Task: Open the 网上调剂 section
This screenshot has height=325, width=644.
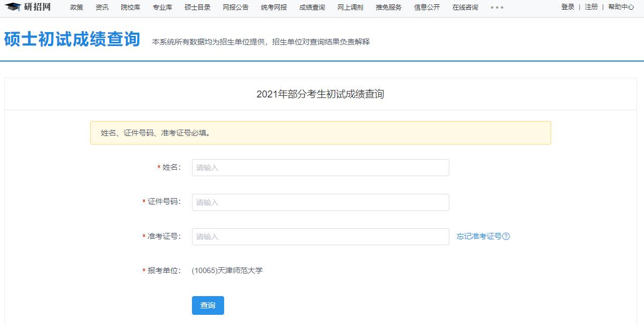Action: click(351, 7)
